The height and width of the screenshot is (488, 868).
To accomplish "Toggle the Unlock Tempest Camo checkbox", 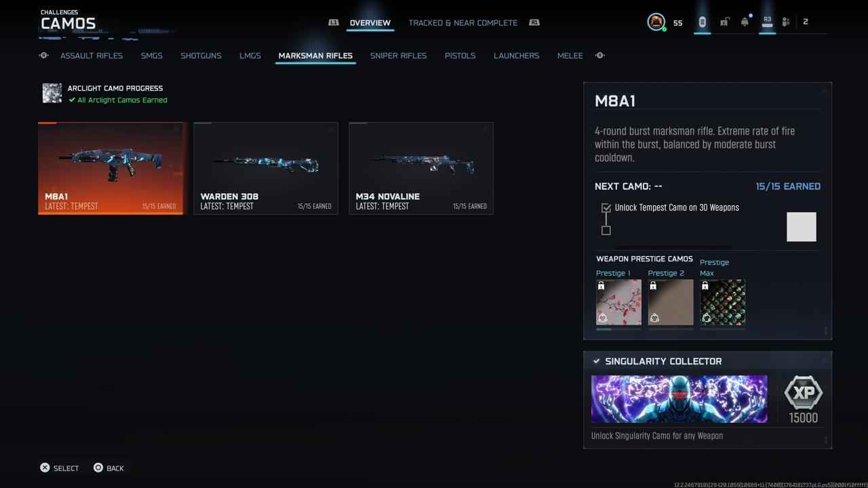I will 606,208.
